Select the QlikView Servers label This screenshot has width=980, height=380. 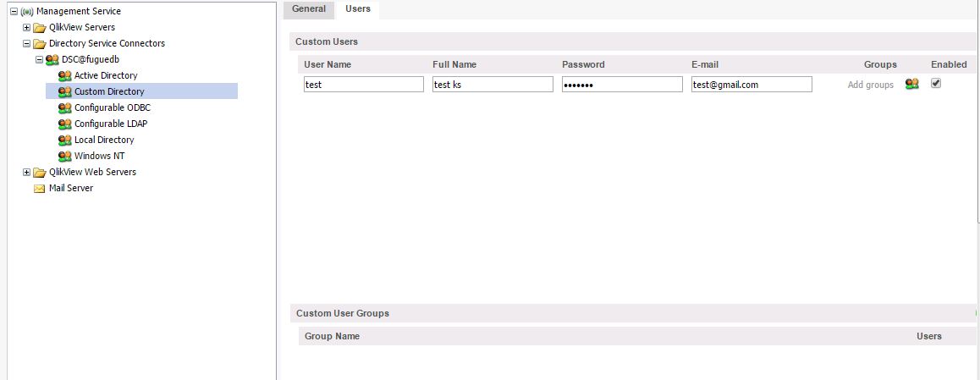pyautogui.click(x=82, y=27)
